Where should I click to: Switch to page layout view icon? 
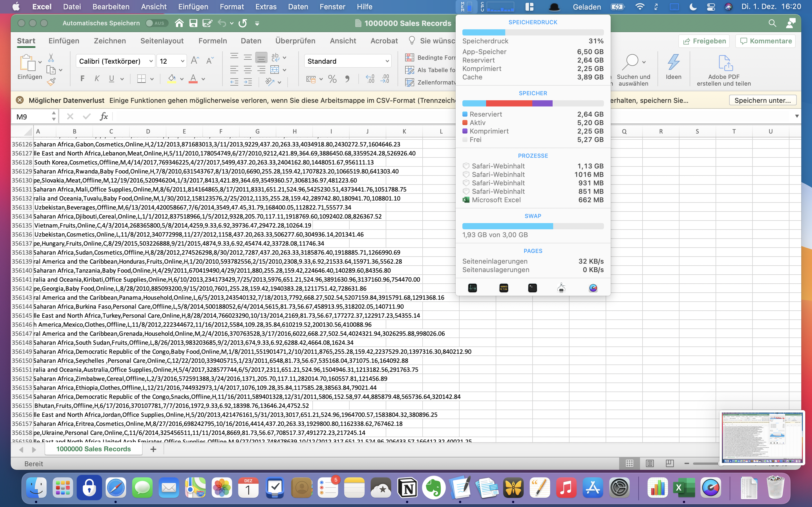coord(650,463)
